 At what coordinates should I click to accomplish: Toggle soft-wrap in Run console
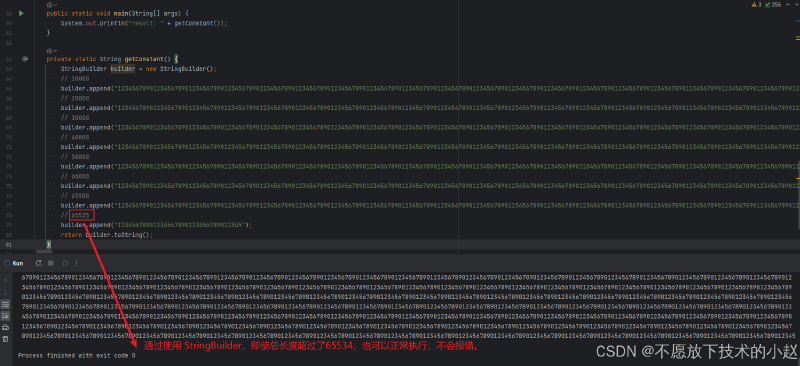tap(6, 304)
